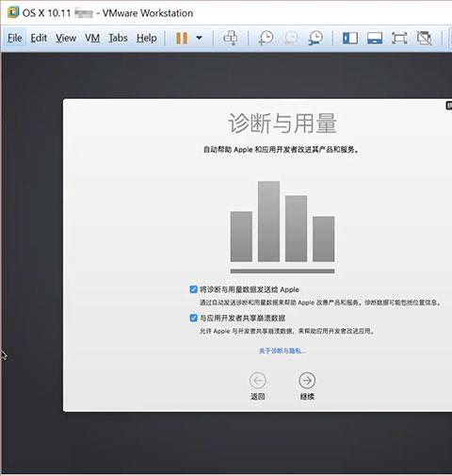Toggle the library sidebar view

tap(350, 39)
